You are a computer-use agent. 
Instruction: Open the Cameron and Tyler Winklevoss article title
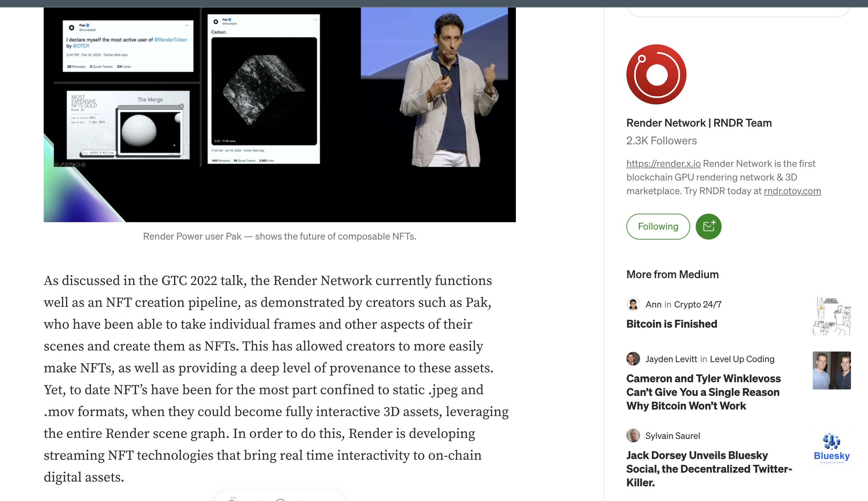pyautogui.click(x=703, y=392)
